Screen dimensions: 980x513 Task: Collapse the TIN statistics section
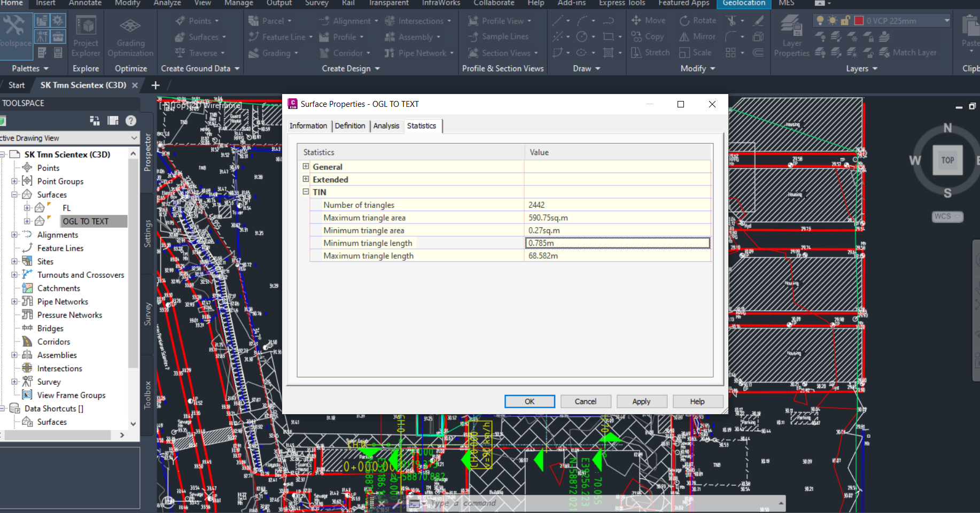pyautogui.click(x=306, y=192)
